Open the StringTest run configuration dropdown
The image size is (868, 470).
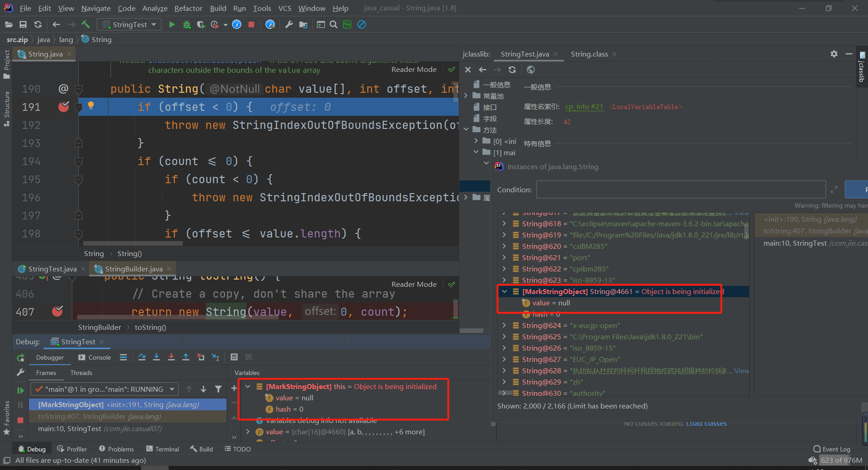130,24
